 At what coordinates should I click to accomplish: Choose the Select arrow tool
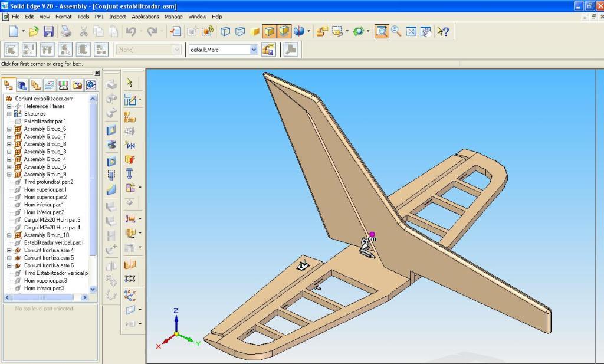coord(130,83)
